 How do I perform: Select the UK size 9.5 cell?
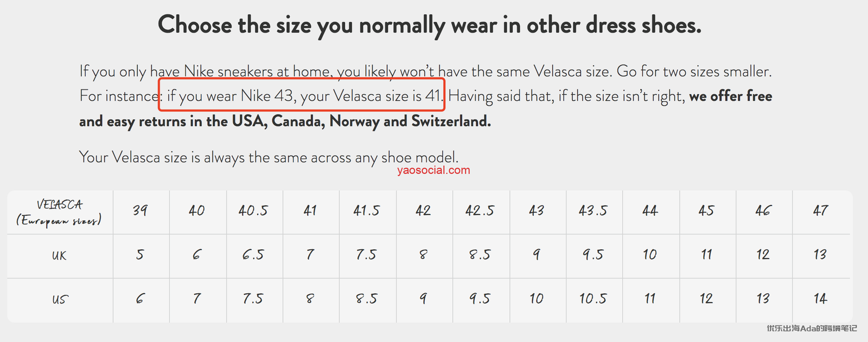tap(593, 255)
